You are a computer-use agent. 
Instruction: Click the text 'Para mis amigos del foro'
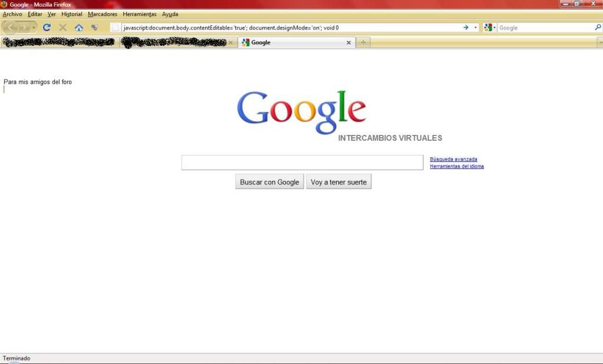(38, 82)
